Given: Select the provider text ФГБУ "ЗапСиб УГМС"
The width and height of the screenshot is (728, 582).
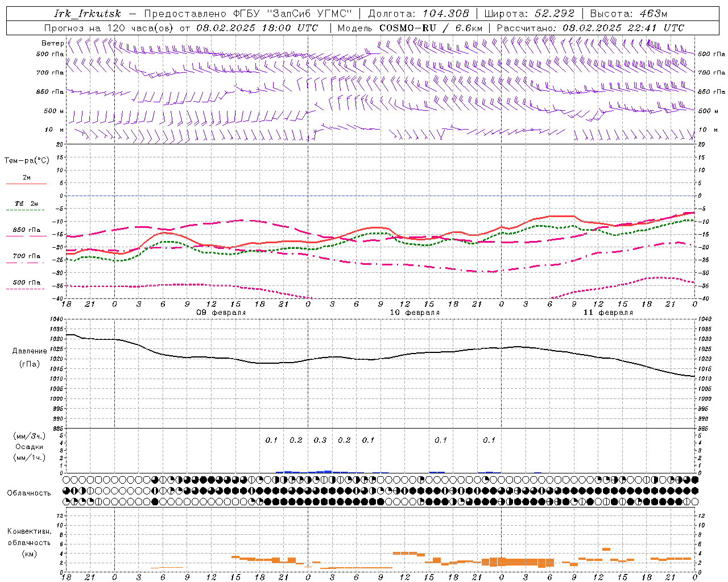Looking at the screenshot, I should click(292, 14).
